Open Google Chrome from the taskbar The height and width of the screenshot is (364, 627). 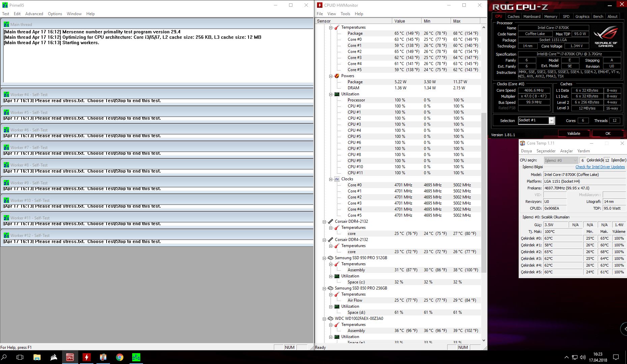click(120, 357)
